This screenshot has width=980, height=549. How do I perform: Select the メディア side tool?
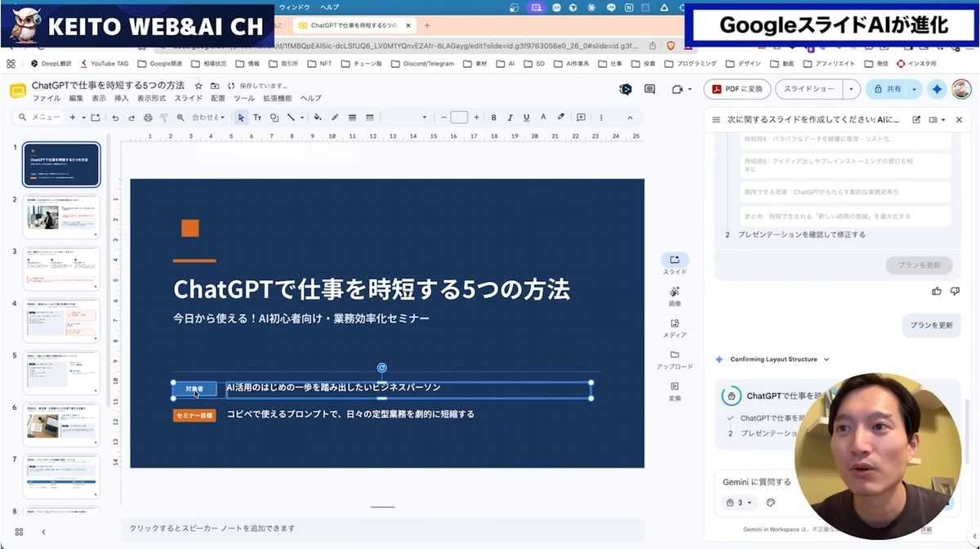coord(675,328)
